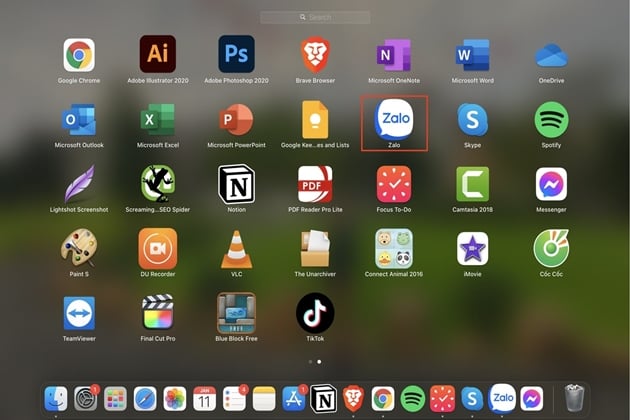Open System Preferences in the Dock
This screenshot has height=420, width=630.
85,399
